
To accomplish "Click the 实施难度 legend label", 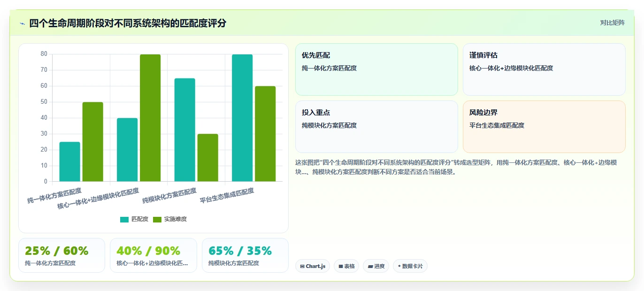I will (x=176, y=220).
